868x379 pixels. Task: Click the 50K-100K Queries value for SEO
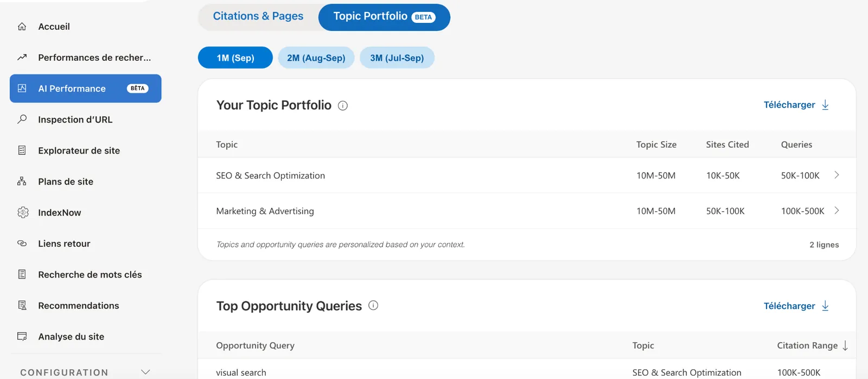[800, 175]
